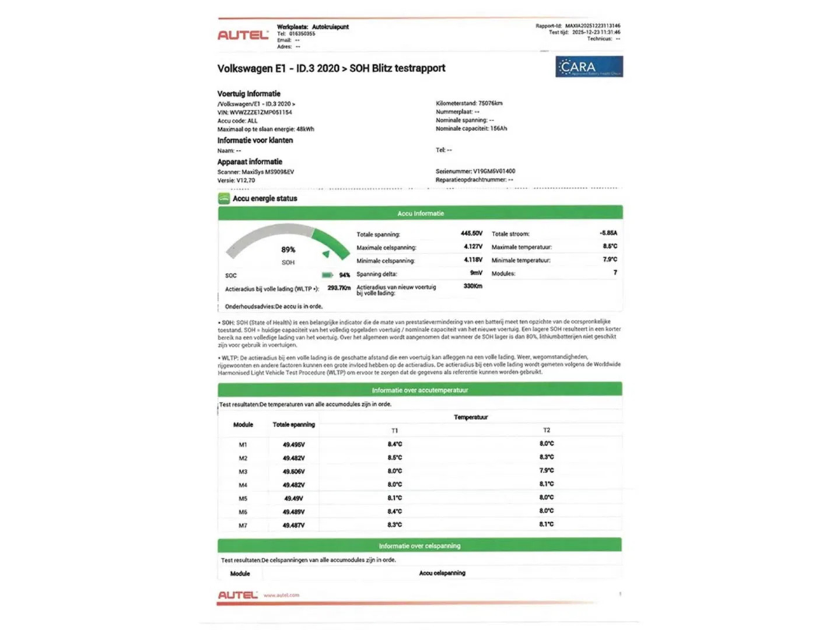Click the report title SOH Blitz testrapport
840x630 pixels.
pyautogui.click(x=332, y=69)
